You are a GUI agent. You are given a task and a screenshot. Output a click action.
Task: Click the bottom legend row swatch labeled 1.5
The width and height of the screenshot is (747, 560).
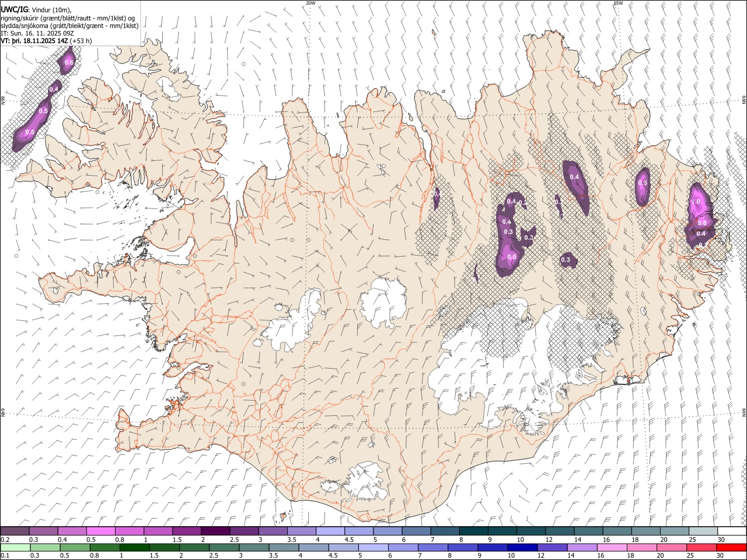coord(164,548)
